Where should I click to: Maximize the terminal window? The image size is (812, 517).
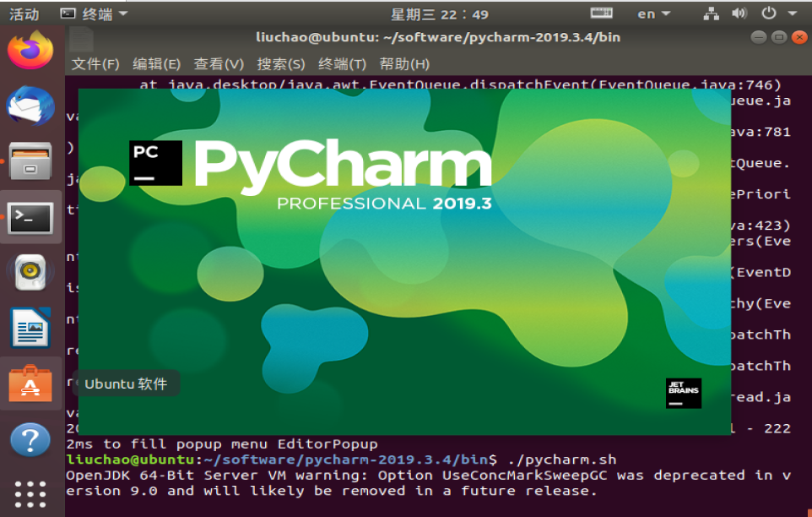coord(779,37)
